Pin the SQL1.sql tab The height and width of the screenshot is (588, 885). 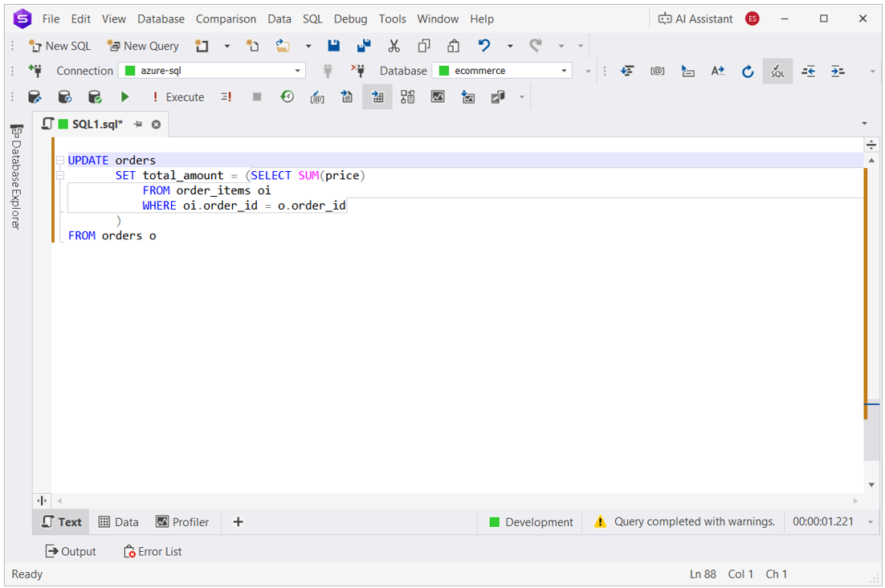137,125
